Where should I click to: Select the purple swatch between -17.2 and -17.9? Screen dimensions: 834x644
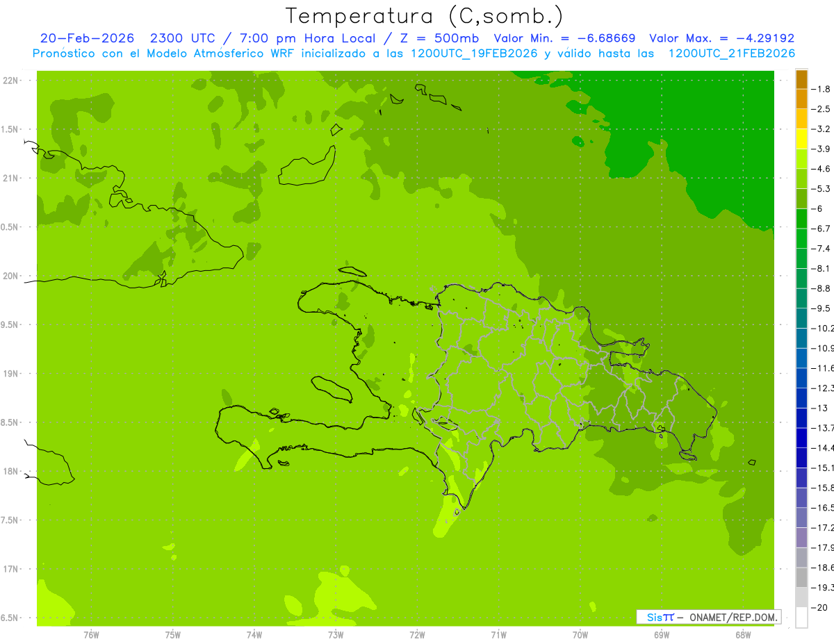click(x=801, y=537)
